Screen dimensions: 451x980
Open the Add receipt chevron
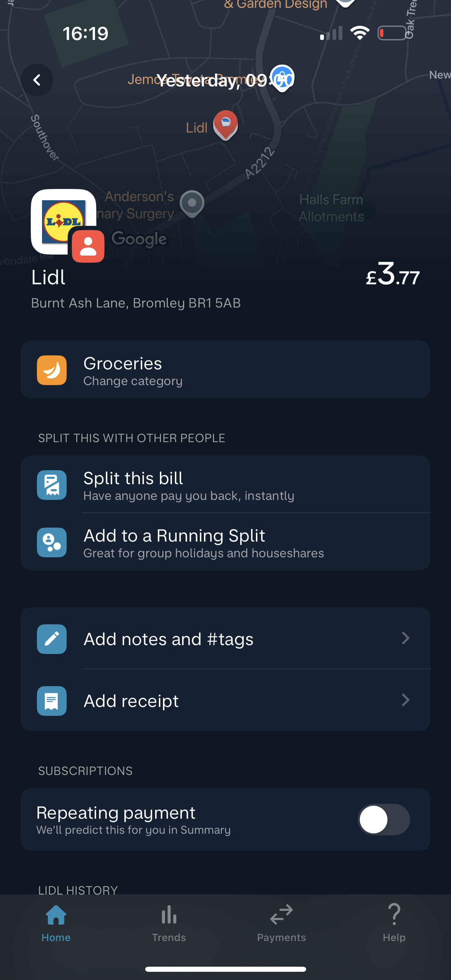click(405, 700)
